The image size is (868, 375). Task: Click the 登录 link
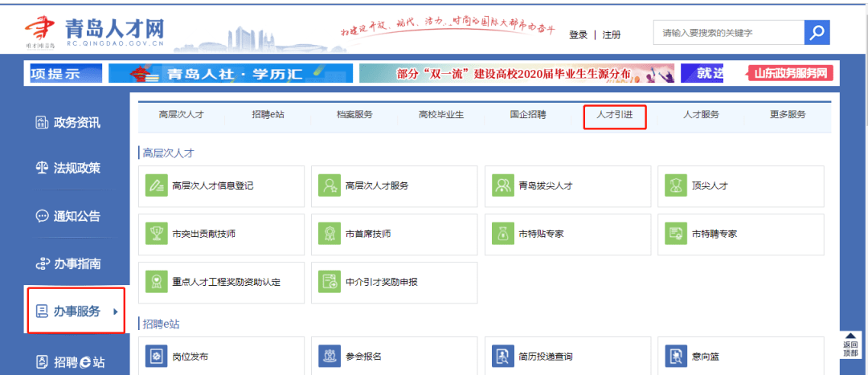578,35
